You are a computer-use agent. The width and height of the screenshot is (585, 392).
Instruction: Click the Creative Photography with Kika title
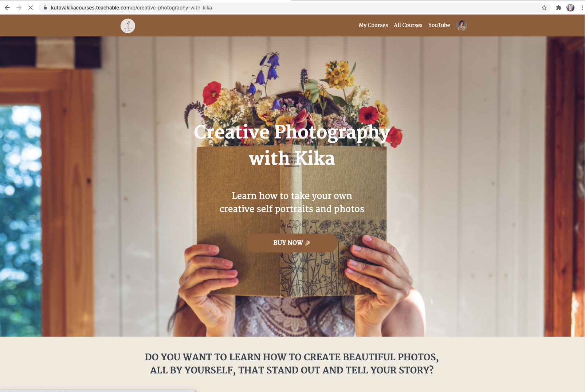292,145
